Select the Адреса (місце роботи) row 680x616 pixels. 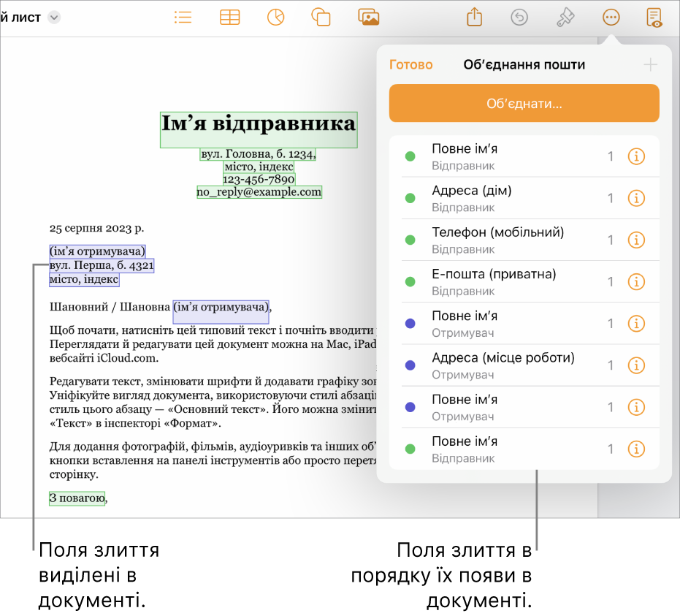point(524,365)
